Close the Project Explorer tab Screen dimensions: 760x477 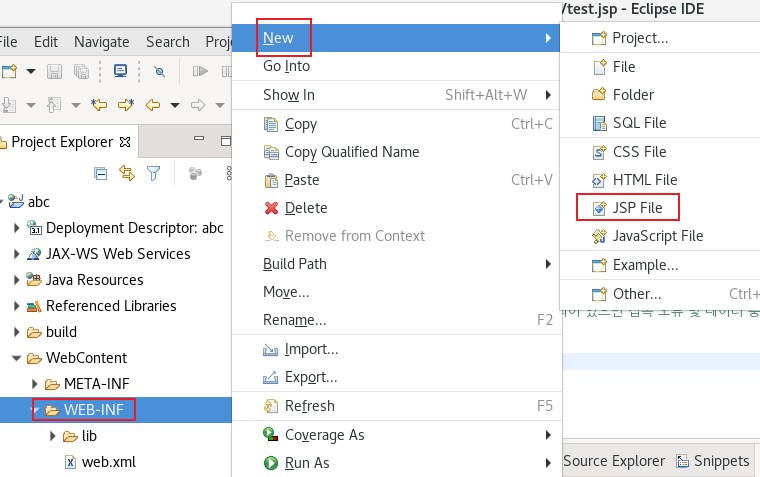click(125, 142)
